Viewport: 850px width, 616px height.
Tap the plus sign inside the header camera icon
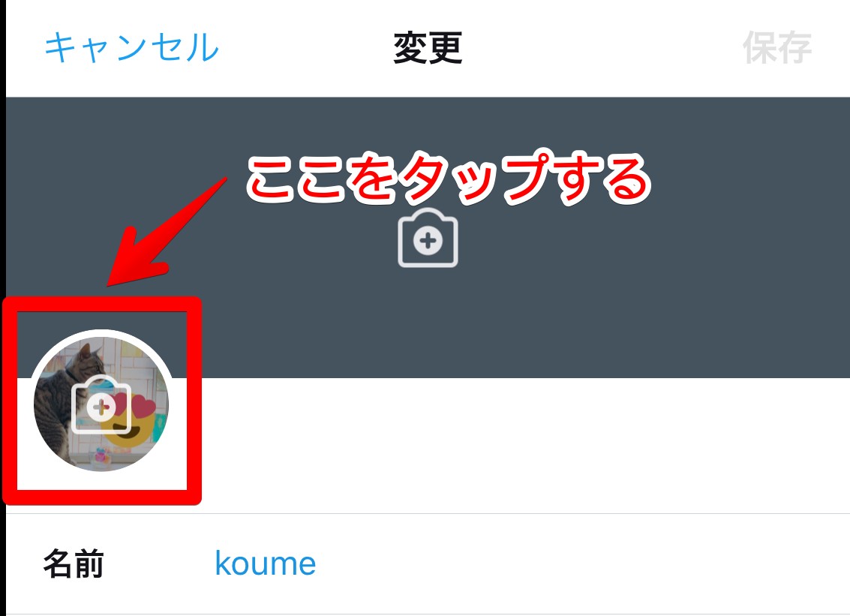(428, 241)
